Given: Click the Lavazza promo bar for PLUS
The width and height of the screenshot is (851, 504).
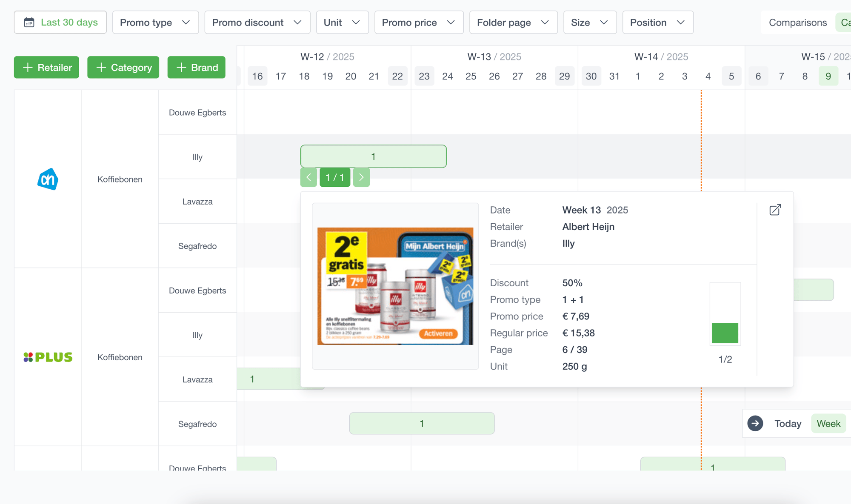Looking at the screenshot, I should point(268,379).
